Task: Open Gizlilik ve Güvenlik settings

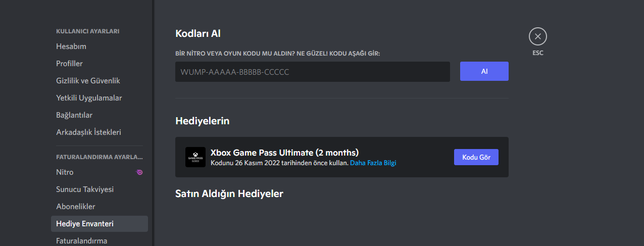Action: click(x=88, y=81)
